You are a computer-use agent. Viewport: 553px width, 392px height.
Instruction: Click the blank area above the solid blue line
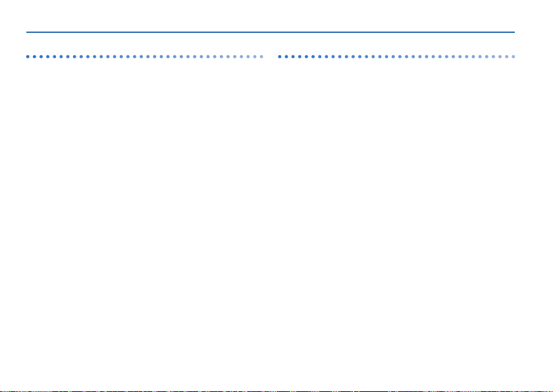[271, 16]
